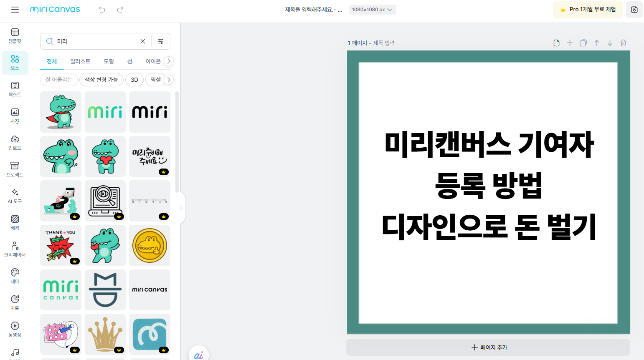Screen dimensions: 644x360
Task: Open page memo note icon
Action: click(x=556, y=43)
